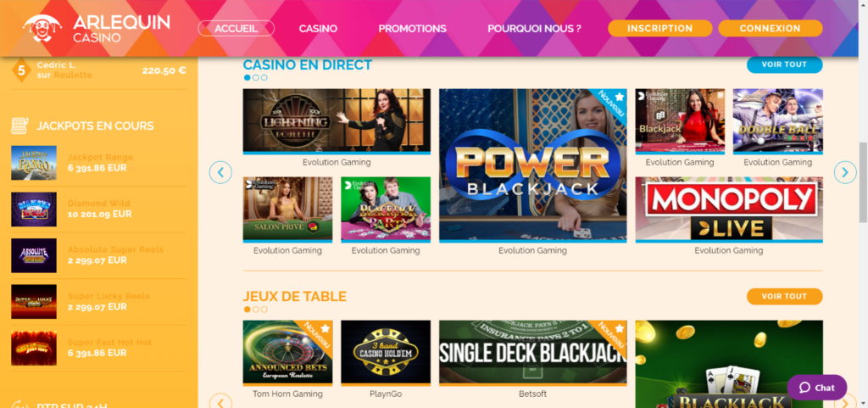The width and height of the screenshot is (868, 408).
Task: Click the Connexion button
Action: 770,28
